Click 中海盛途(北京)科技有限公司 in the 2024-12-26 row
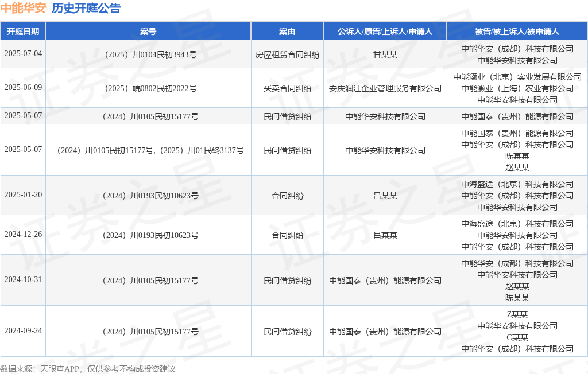 pos(517,224)
